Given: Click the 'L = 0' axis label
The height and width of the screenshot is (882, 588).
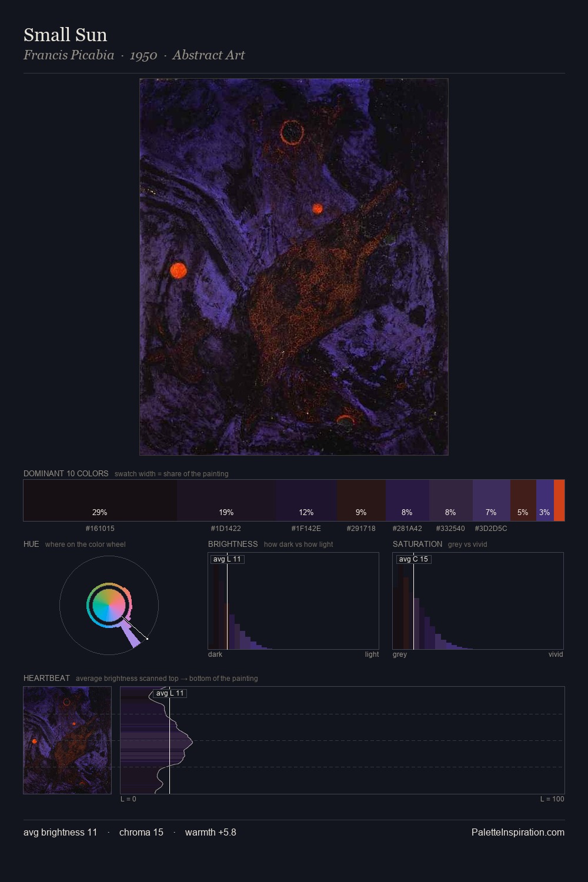Looking at the screenshot, I should click(128, 799).
